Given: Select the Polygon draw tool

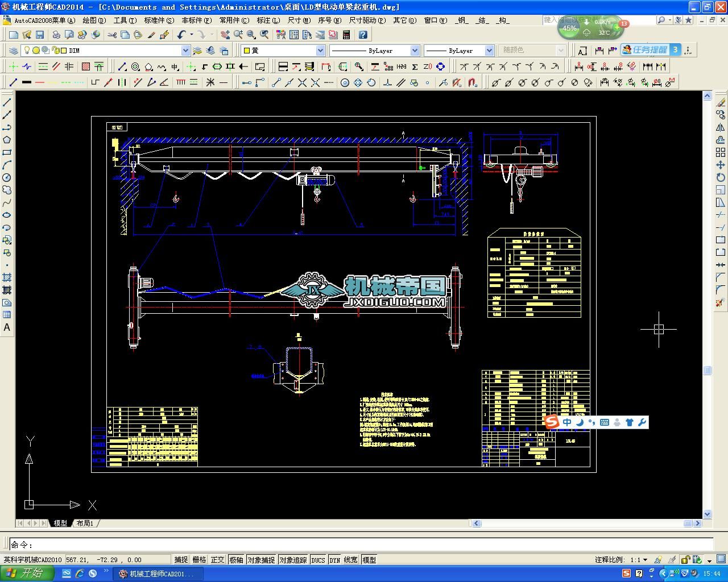Looking at the screenshot, I should tap(7, 140).
